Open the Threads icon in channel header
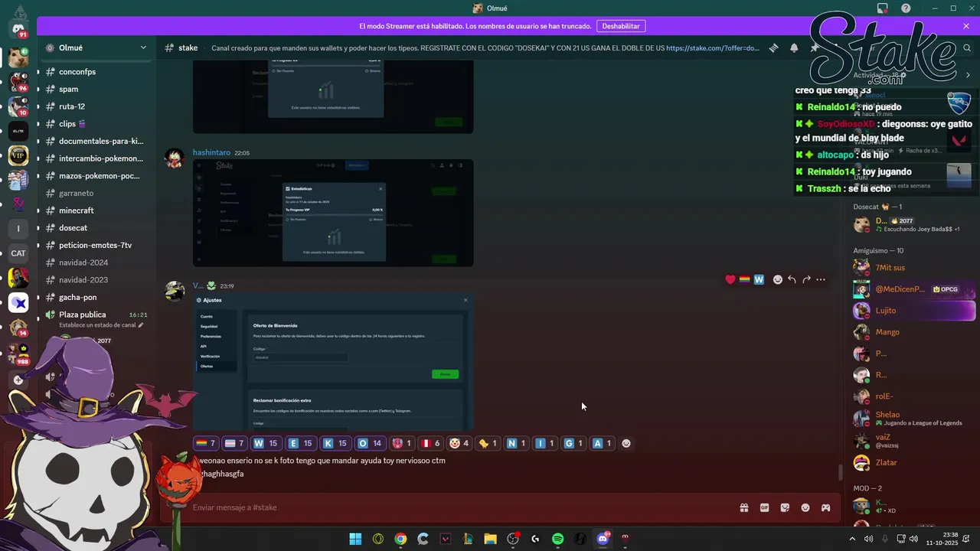 pos(774,47)
